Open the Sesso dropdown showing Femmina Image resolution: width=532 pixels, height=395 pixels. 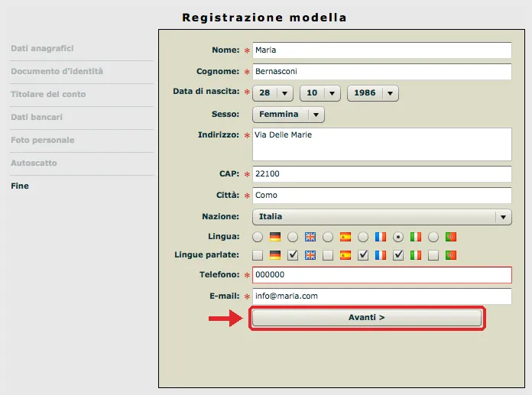pyautogui.click(x=288, y=115)
